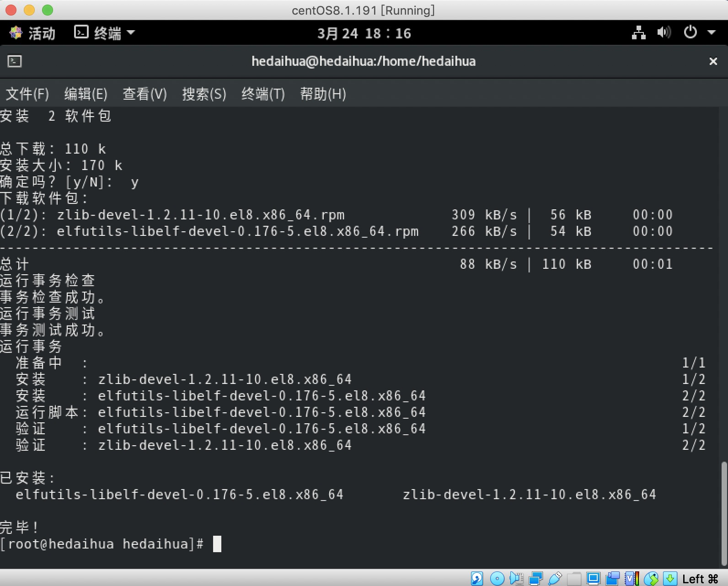The width and height of the screenshot is (728, 586).
Task: Open the 文件(F) menu
Action: [27, 94]
